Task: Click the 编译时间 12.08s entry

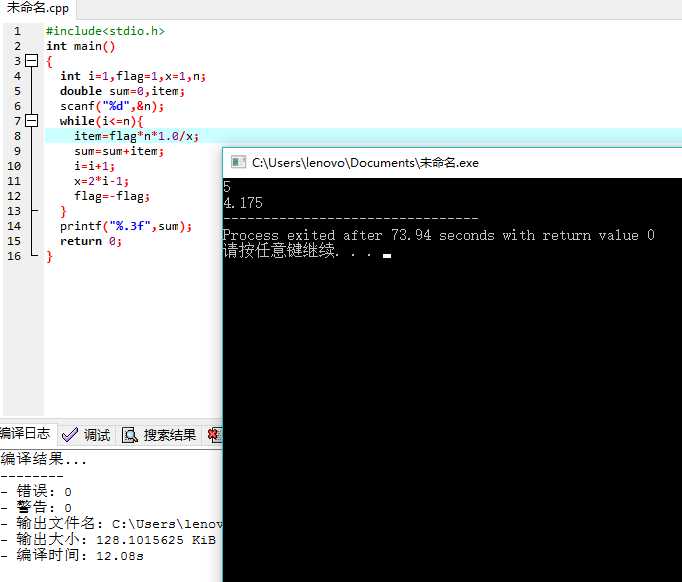Action: [x=72, y=555]
